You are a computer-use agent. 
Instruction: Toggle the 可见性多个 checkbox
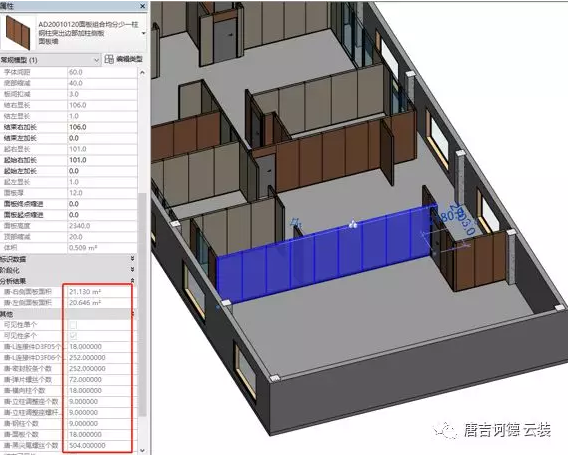[73, 335]
